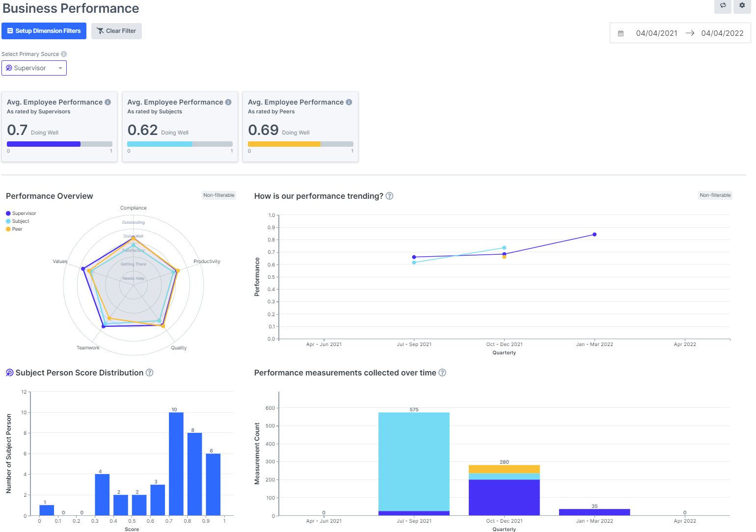Open help for the performance trending chart

click(x=389, y=196)
